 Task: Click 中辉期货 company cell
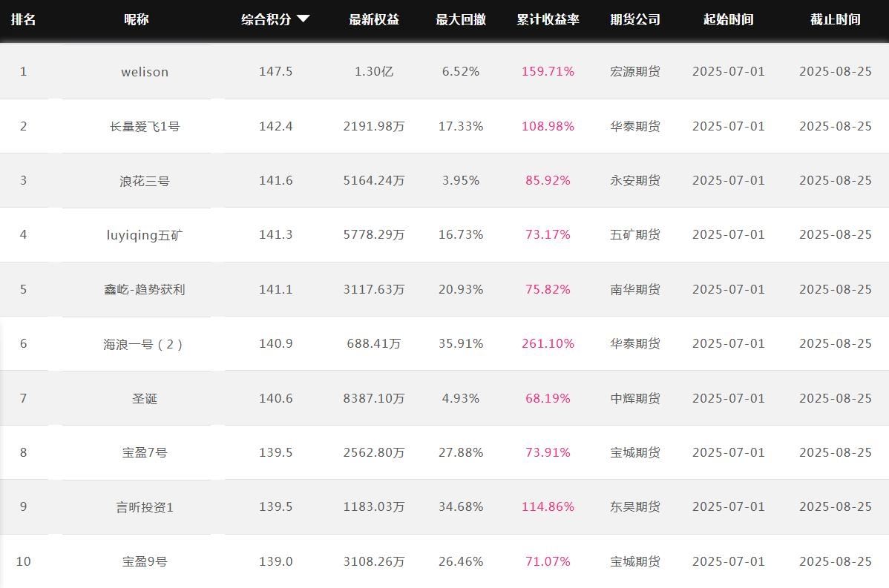click(x=635, y=398)
